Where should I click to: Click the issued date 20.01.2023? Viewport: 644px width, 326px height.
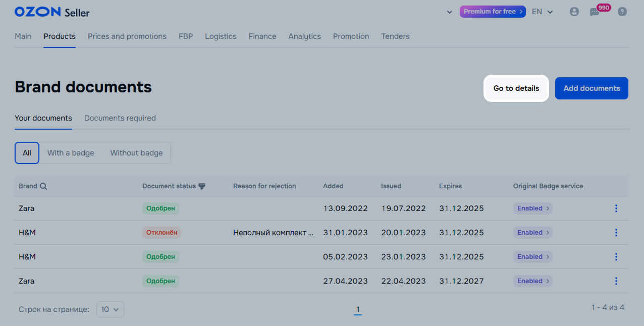403,233
